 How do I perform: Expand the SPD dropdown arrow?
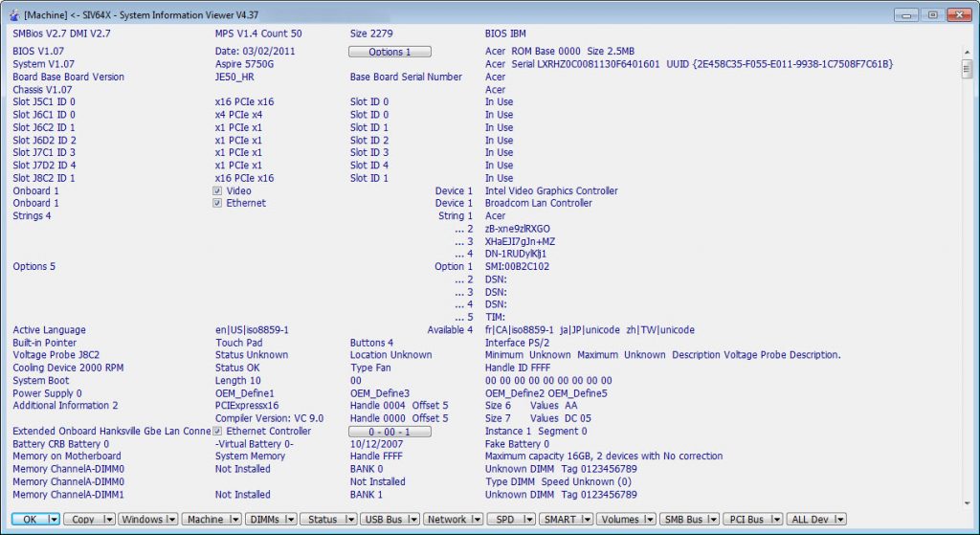pyautogui.click(x=529, y=520)
